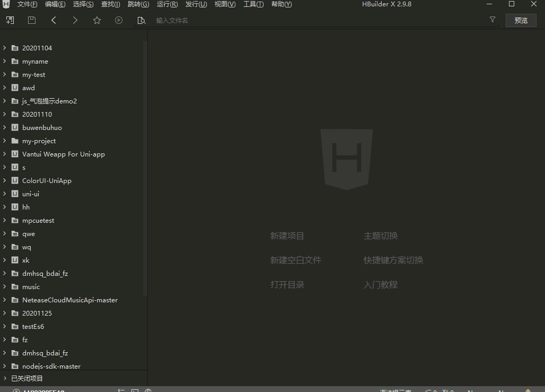The height and width of the screenshot is (392, 545).
Task: Click the HBuilder logo in the title bar
Action: (x=6, y=4)
